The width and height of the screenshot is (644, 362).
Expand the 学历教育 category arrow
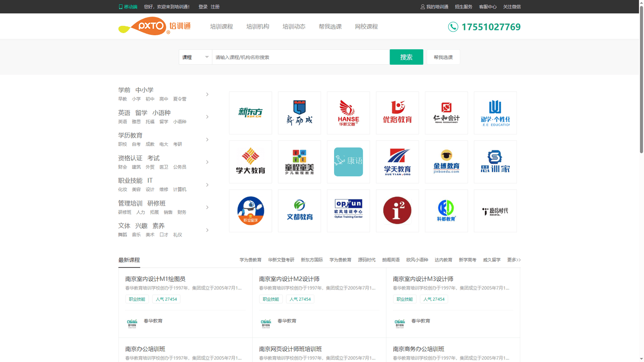tap(207, 139)
